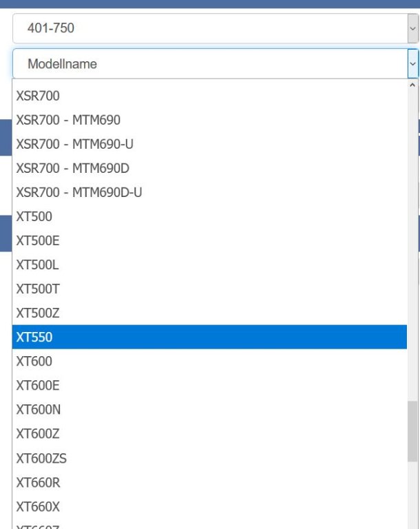Choose the XT600ZS model
Image resolution: width=420 pixels, height=529 pixels.
[209, 458]
